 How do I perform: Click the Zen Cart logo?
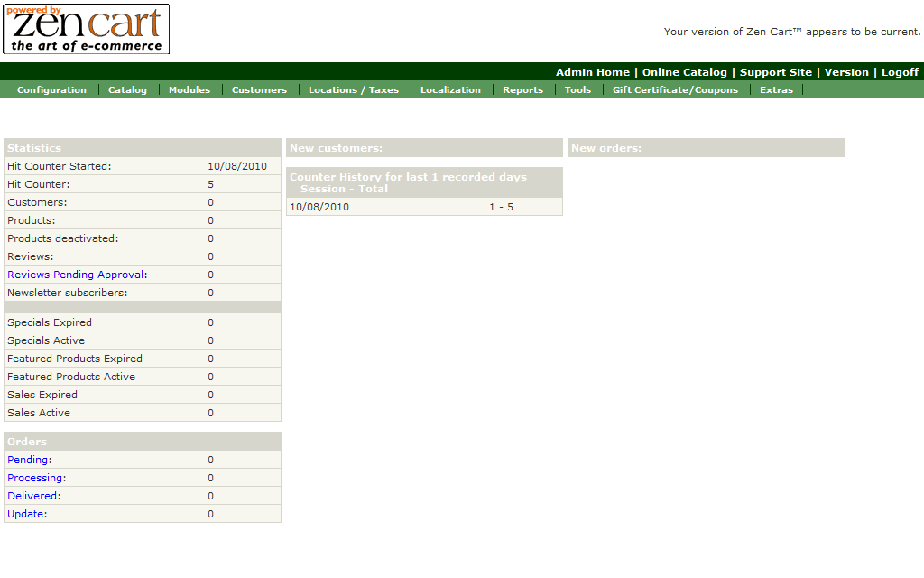click(x=87, y=29)
